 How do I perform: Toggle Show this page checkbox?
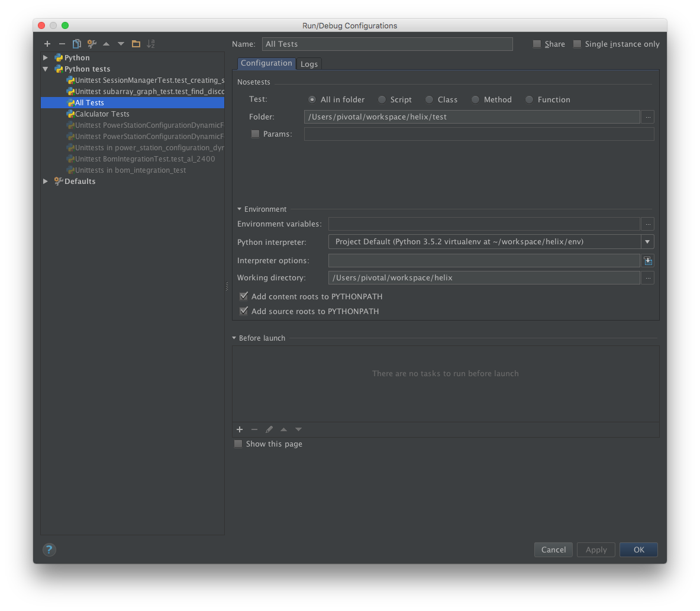click(238, 444)
